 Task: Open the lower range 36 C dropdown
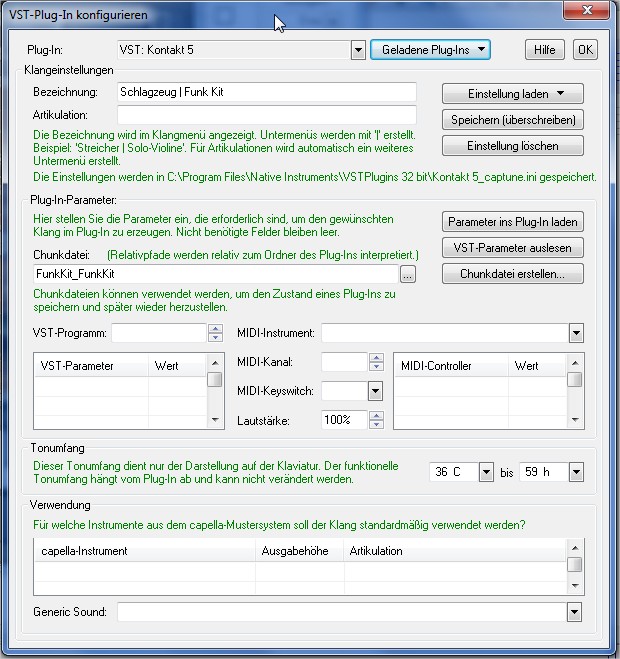(486, 472)
